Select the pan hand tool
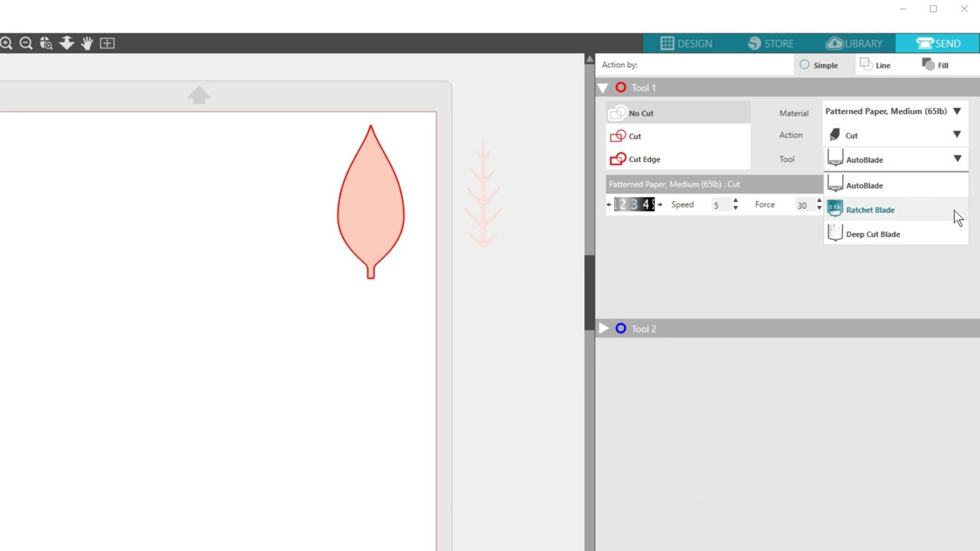Viewport: 980px width, 551px height. point(87,44)
